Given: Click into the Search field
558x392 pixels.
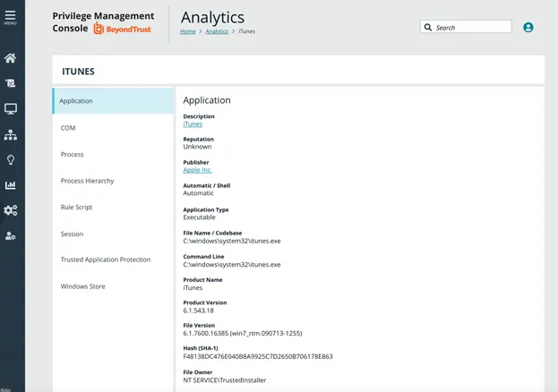Looking at the screenshot, I should click(x=466, y=27).
